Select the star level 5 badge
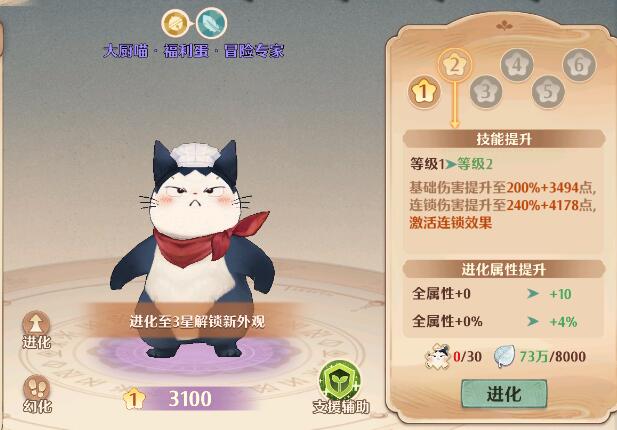 click(x=548, y=92)
